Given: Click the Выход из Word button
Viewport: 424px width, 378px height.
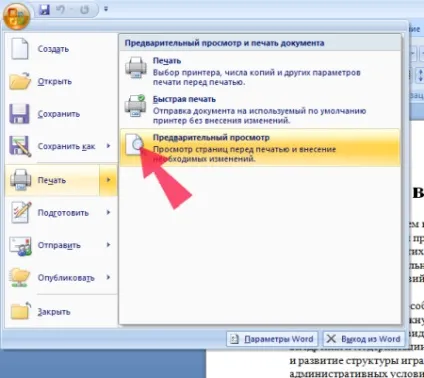Looking at the screenshot, I should (364, 339).
